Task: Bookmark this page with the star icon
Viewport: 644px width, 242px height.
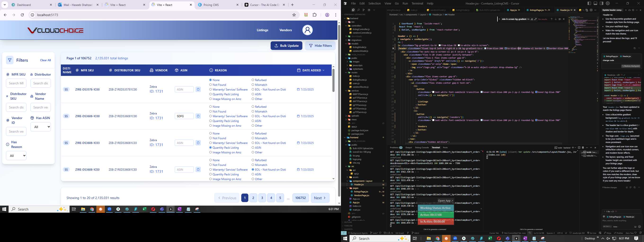Action: 294,15
